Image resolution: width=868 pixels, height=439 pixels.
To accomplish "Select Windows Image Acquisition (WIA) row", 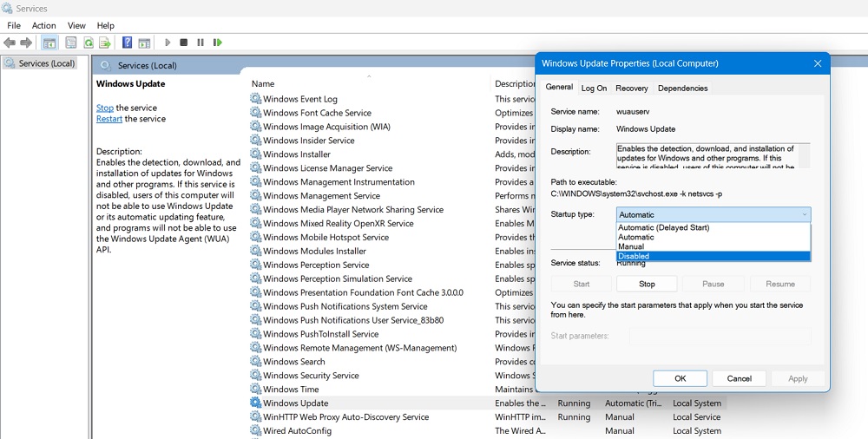I will point(326,126).
